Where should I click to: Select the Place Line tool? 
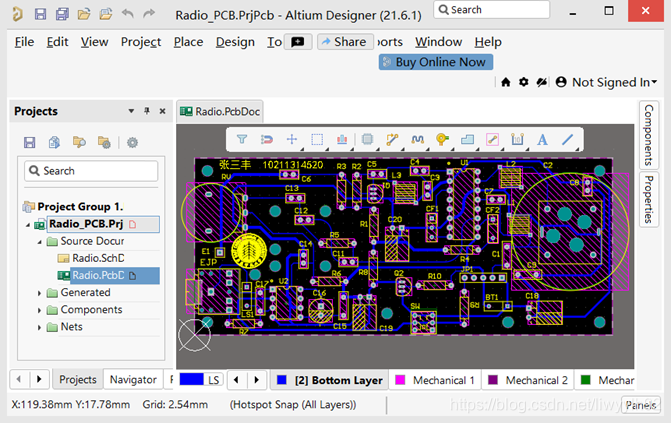pos(568,140)
